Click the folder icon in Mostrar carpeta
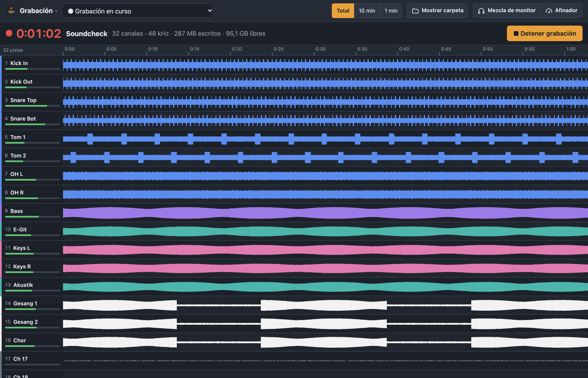The width and height of the screenshot is (588, 378). pos(415,11)
